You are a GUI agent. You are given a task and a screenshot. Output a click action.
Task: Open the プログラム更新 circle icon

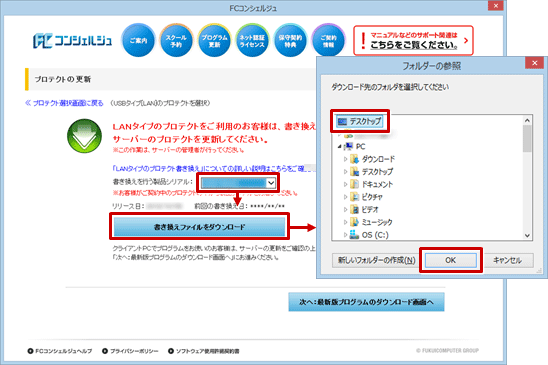214,41
